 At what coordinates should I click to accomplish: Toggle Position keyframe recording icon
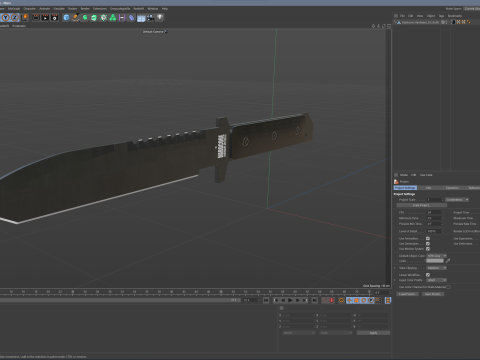[x=349, y=300]
